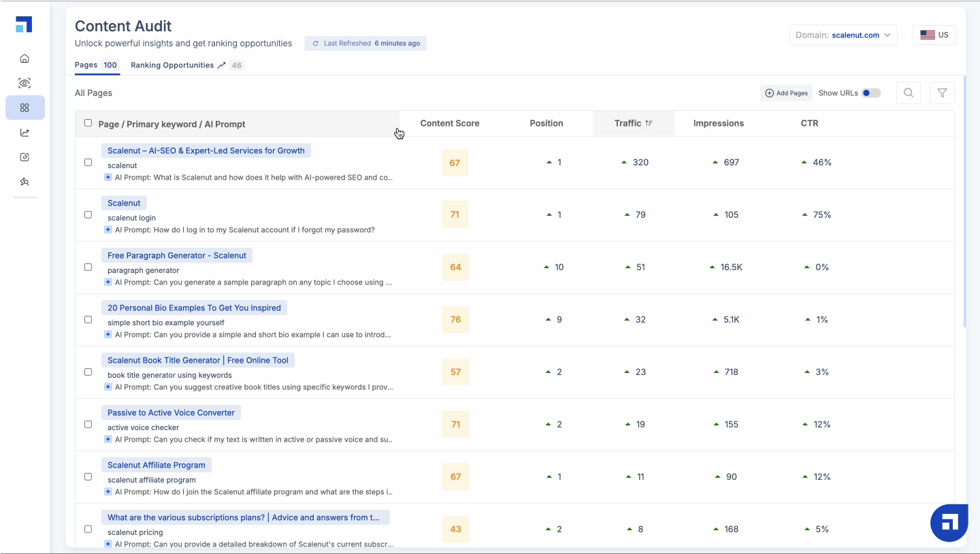Check the box for Passive to Active Voice Converter row
980x554 pixels.
[x=88, y=425]
